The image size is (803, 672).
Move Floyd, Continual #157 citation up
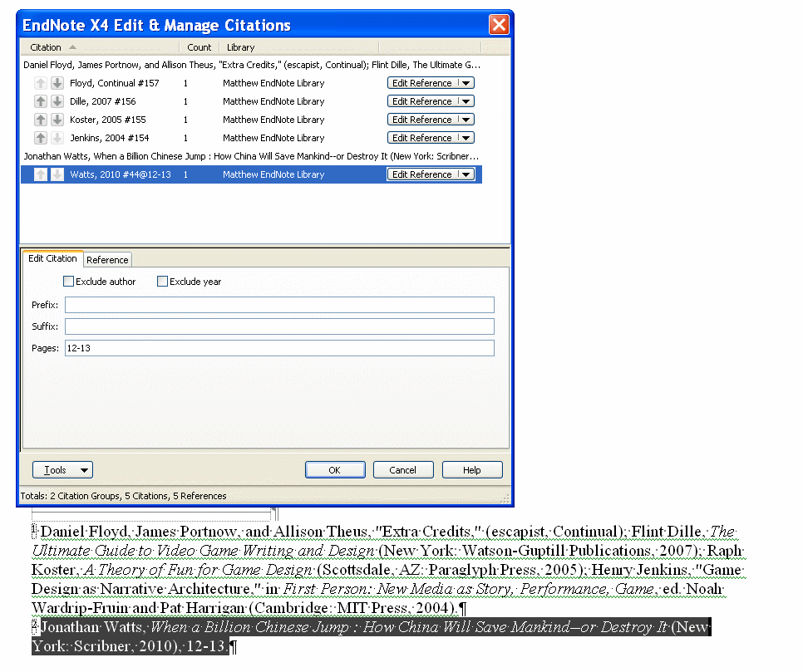(x=41, y=83)
